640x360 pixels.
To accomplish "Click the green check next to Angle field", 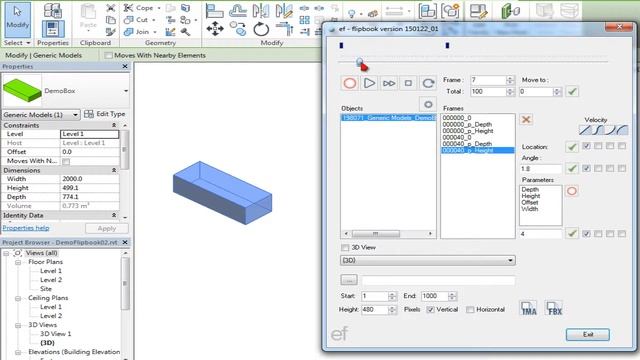I will (x=572, y=168).
